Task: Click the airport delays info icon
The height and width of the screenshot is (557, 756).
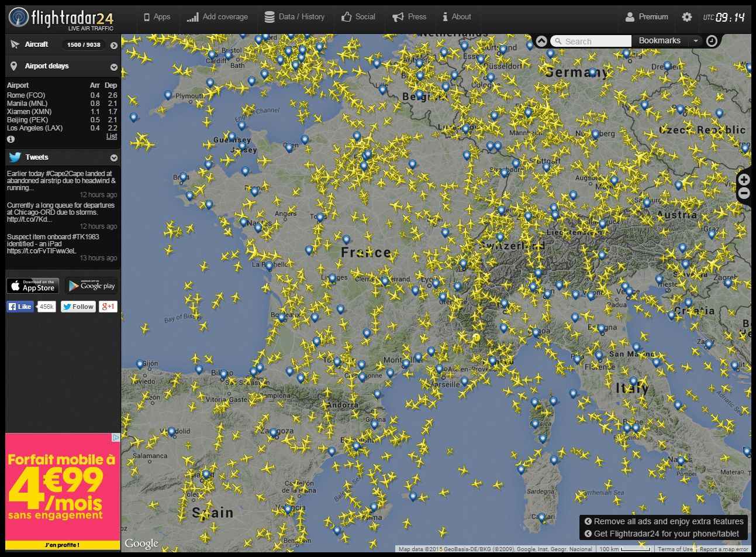Action: 11,139
